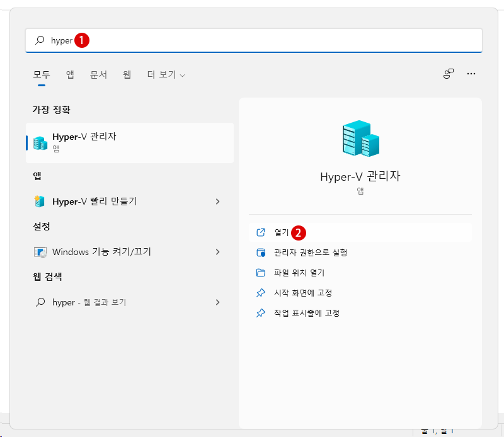Choose 작업 표시줄에 고정
The height and width of the screenshot is (437, 504).
pyautogui.click(x=360, y=313)
